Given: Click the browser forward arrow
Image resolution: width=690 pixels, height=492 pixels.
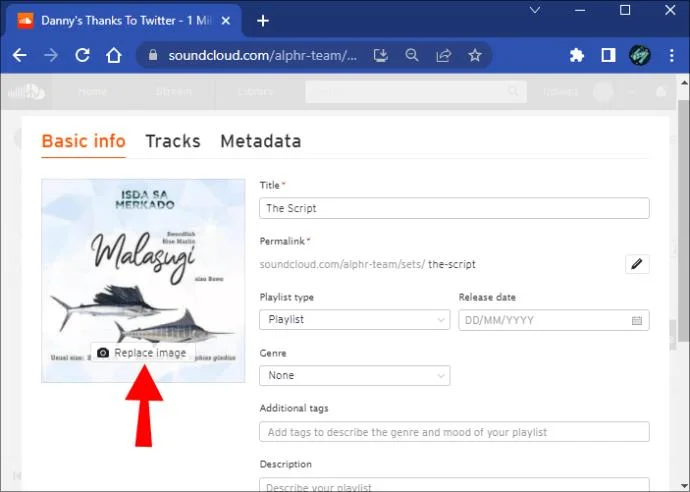Looking at the screenshot, I should 51,55.
